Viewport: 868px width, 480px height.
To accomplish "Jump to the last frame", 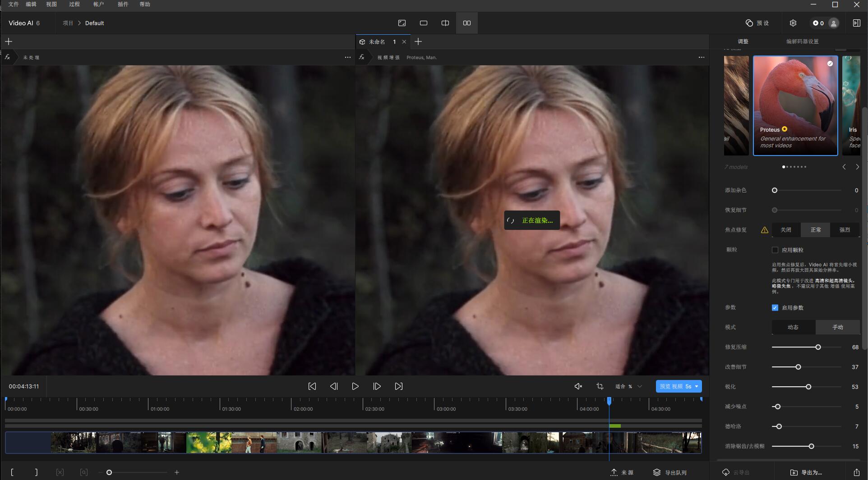I will (x=398, y=386).
